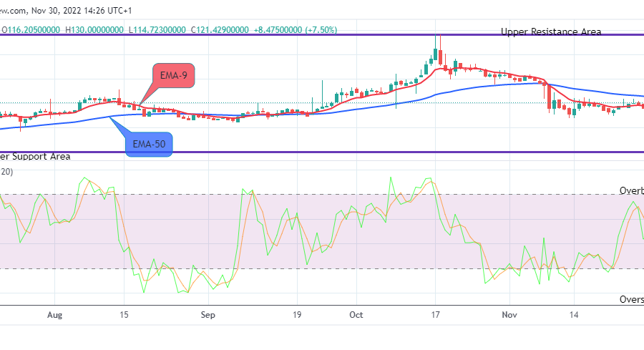
Task: Select the Support Area text label
Action: (35, 156)
